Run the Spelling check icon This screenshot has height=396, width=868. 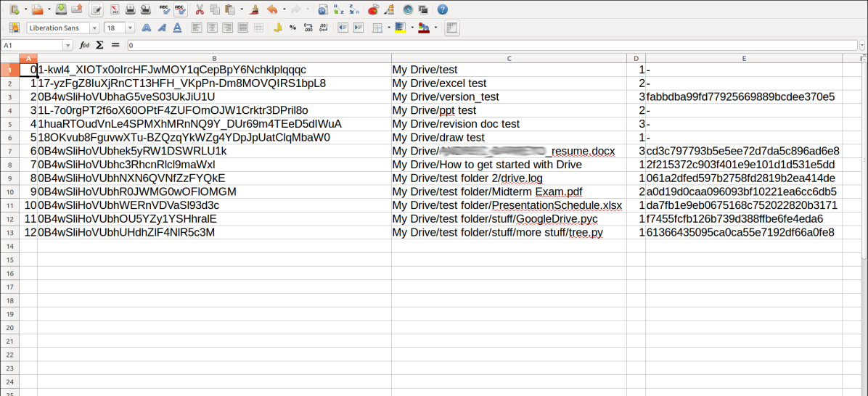pyautogui.click(x=165, y=9)
